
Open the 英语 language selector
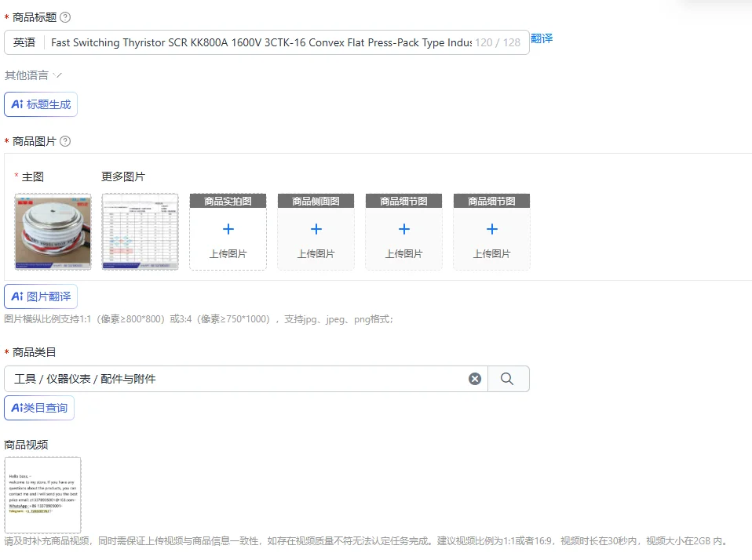coord(24,42)
